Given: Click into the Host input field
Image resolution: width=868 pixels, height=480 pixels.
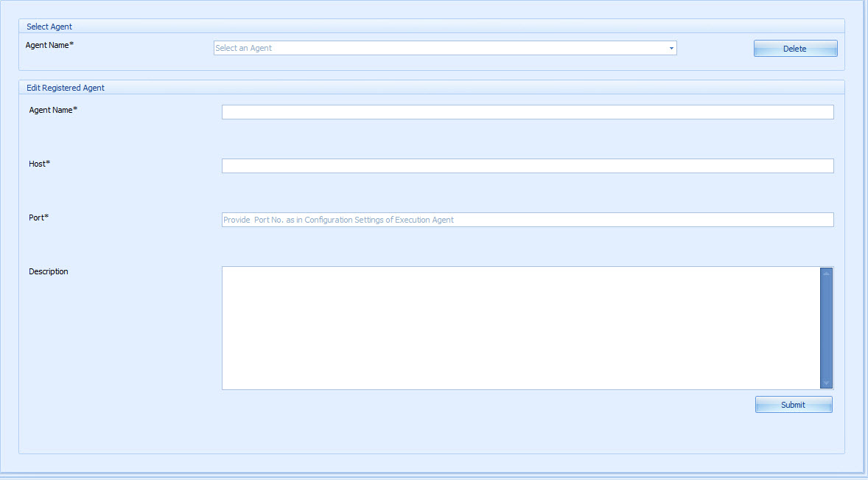Looking at the screenshot, I should pyautogui.click(x=528, y=166).
